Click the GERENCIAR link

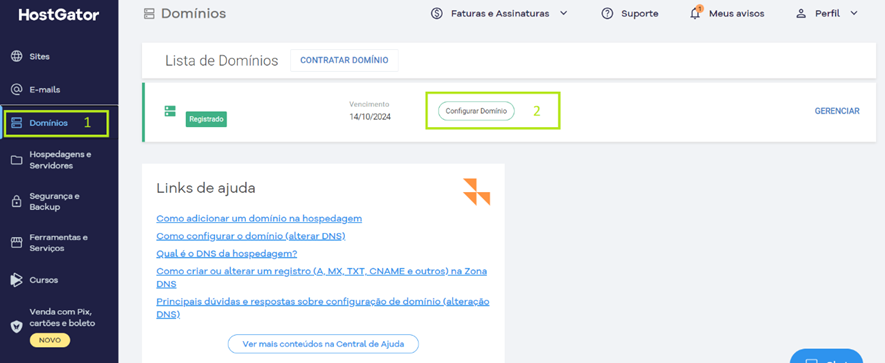pyautogui.click(x=837, y=111)
